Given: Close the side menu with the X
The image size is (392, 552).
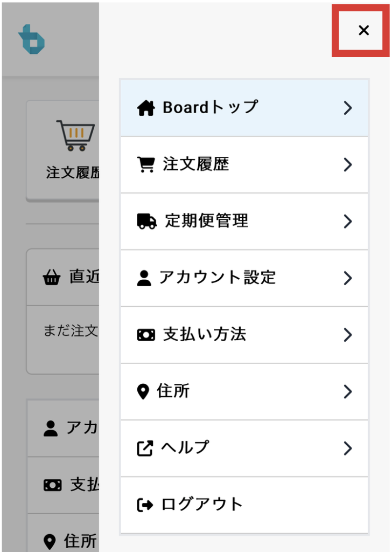Looking at the screenshot, I should click(x=363, y=31).
